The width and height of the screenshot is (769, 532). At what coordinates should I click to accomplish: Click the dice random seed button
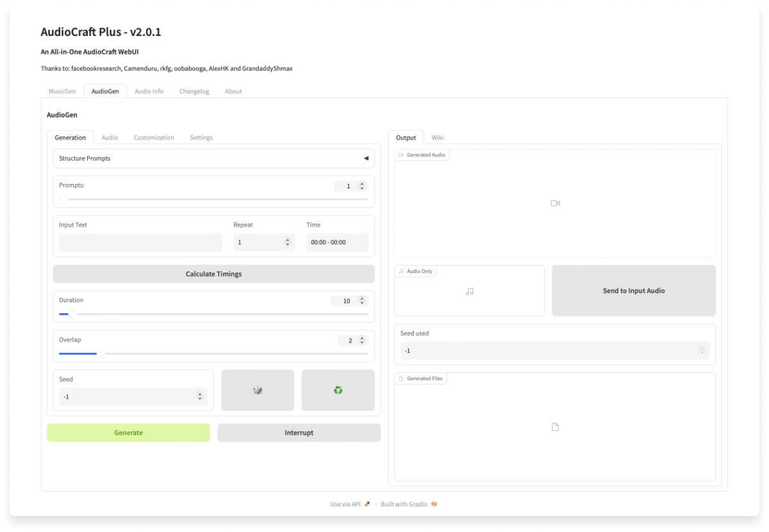[x=258, y=390]
